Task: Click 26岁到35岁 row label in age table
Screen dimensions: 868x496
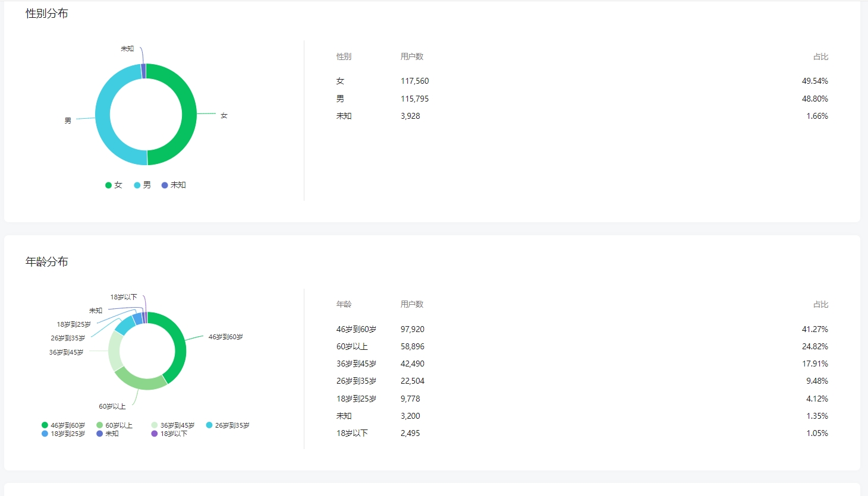Action: tap(356, 381)
